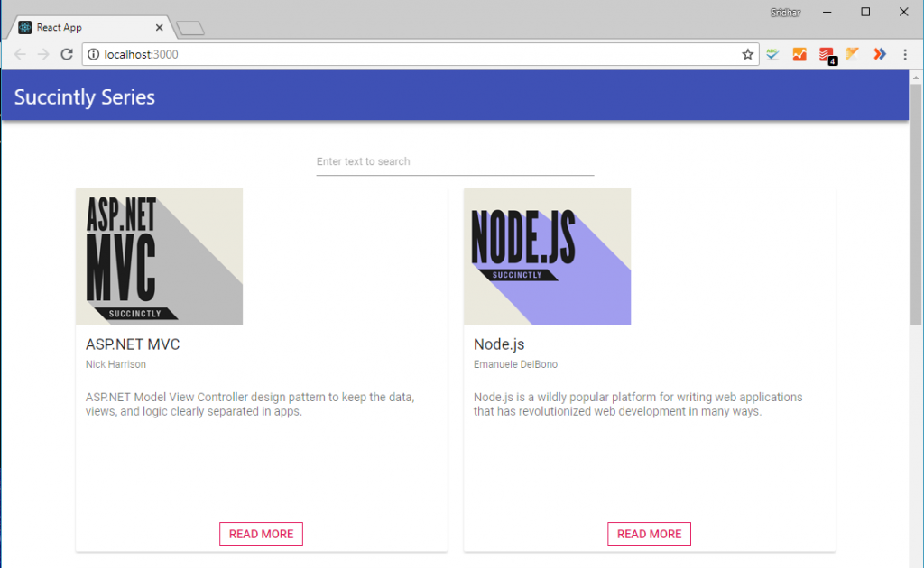Bookmark this page with the star icon
This screenshot has height=568, width=924.
pos(747,55)
